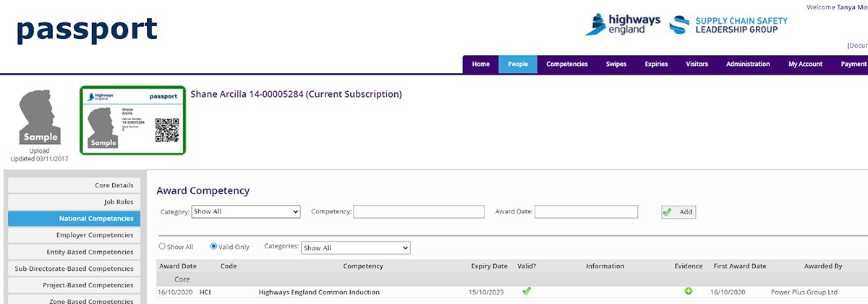Click the Competency text field

[x=419, y=211]
